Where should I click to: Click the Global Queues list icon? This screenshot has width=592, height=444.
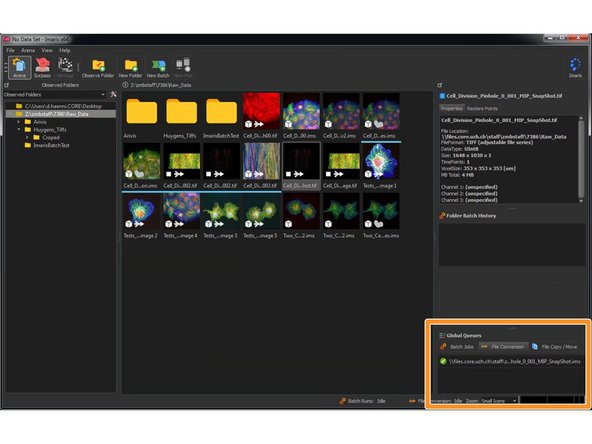(x=442, y=335)
